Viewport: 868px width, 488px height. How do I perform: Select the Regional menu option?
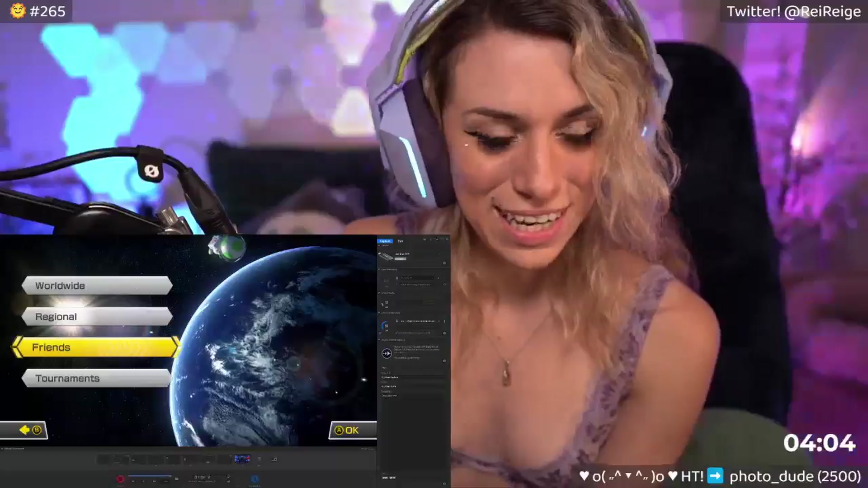[x=97, y=316]
